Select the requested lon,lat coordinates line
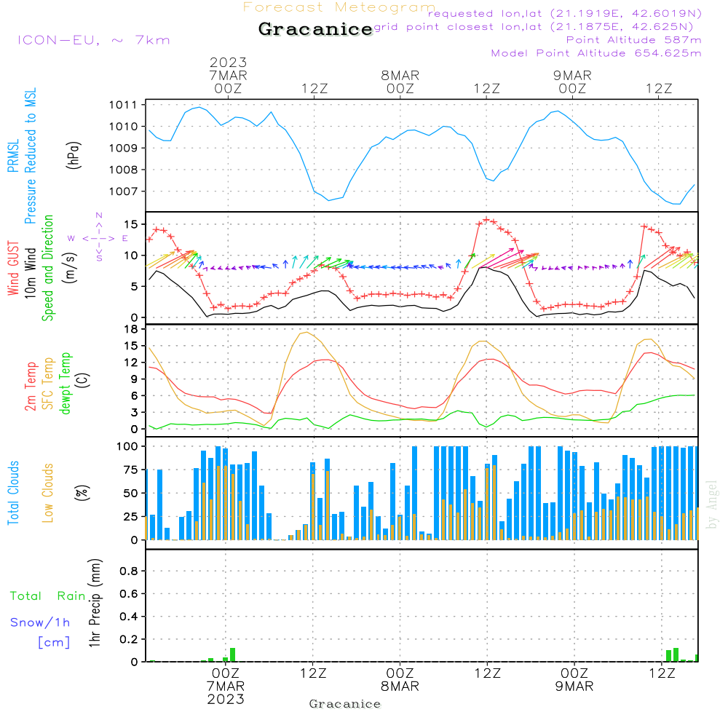728x728 pixels. [565, 13]
